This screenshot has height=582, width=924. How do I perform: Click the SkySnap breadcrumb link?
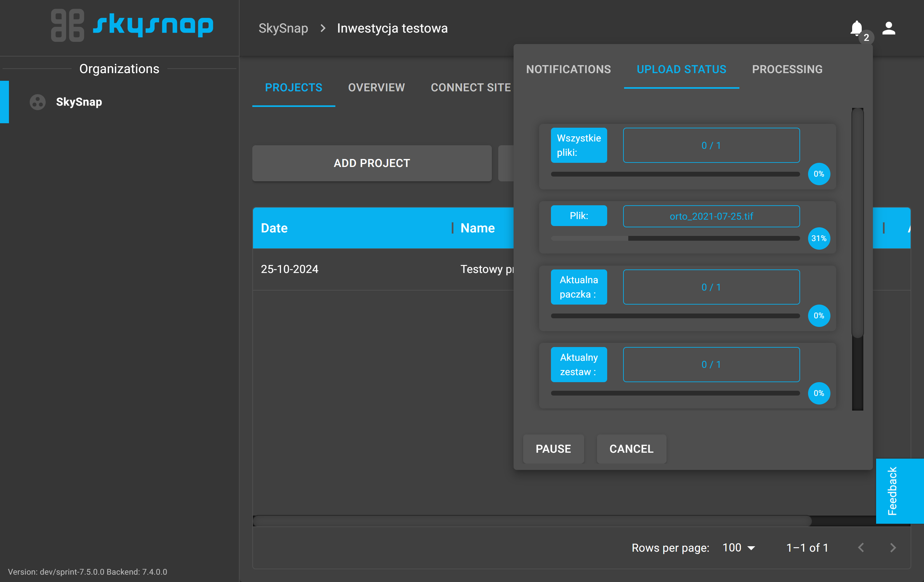pyautogui.click(x=283, y=28)
